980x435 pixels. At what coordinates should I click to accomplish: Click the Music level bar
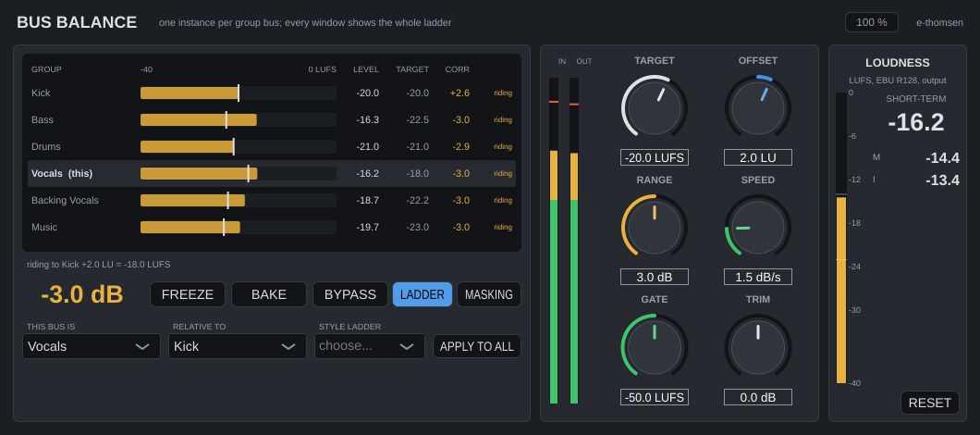(239, 227)
